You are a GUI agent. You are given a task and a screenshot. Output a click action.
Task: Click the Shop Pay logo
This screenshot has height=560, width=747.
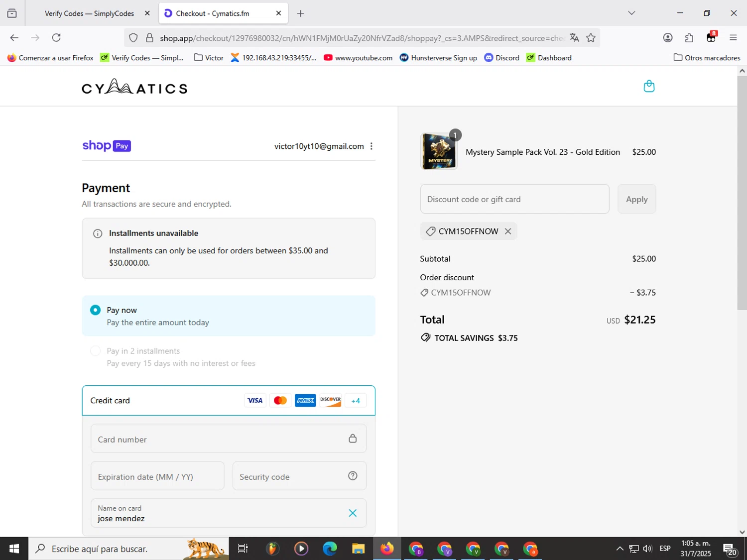pos(107,146)
